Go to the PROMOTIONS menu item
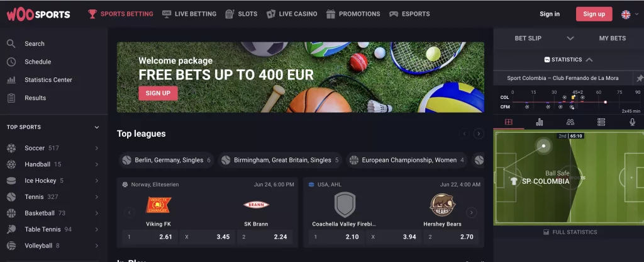The image size is (644, 262). point(353,14)
